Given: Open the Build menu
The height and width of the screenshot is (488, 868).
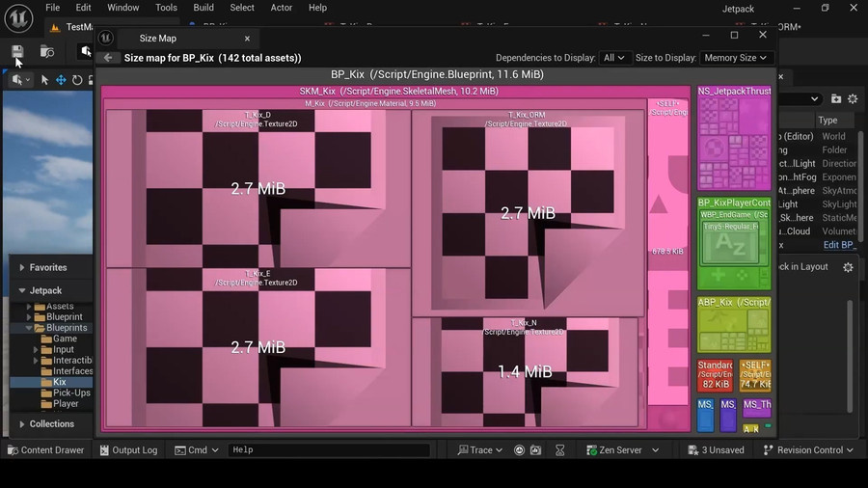Looking at the screenshot, I should point(203,8).
